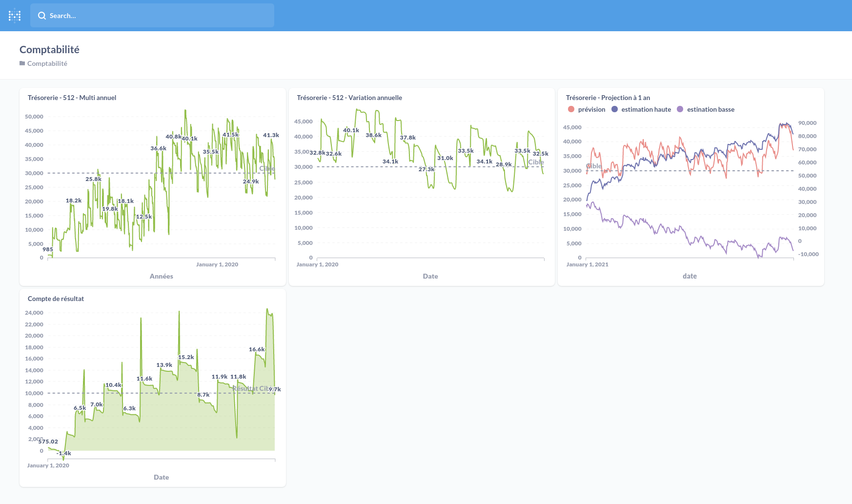This screenshot has width=852, height=504.
Task: Click the prévision legend color dot
Action: tap(571, 109)
